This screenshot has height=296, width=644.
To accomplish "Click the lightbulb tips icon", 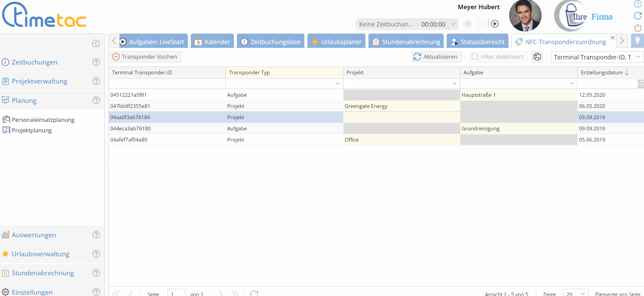I will point(637,41).
